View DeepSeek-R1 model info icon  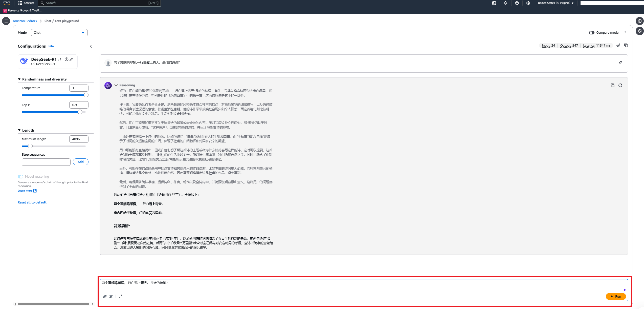coord(66,59)
